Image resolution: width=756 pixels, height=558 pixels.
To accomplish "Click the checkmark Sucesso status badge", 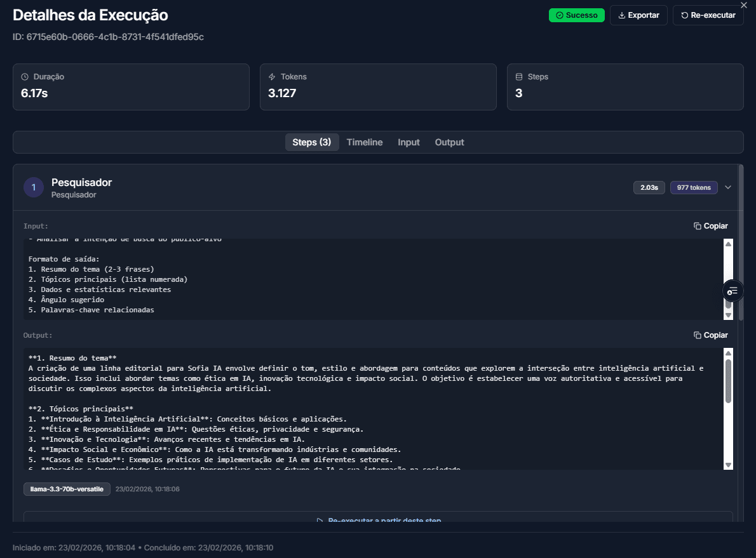I will point(576,15).
